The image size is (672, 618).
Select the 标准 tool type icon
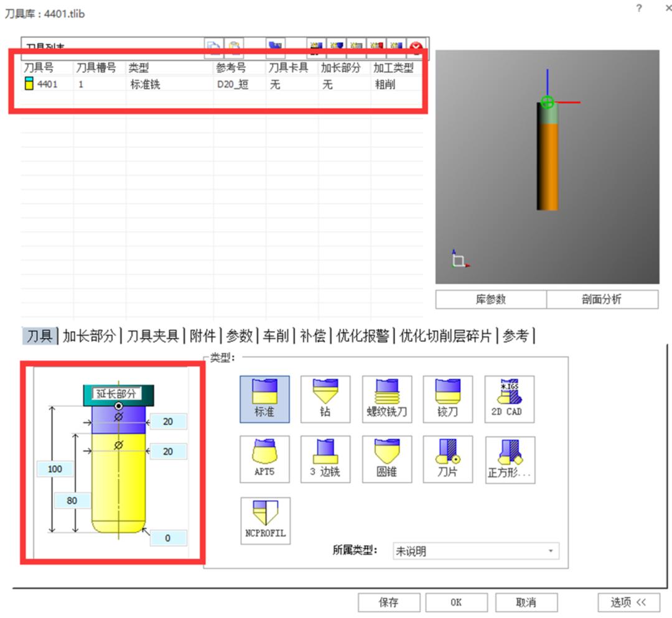point(264,399)
